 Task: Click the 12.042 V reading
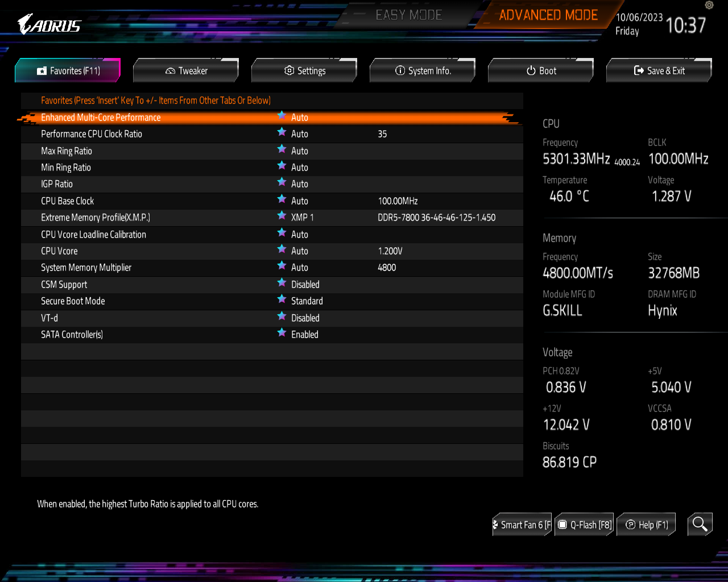coord(566,425)
